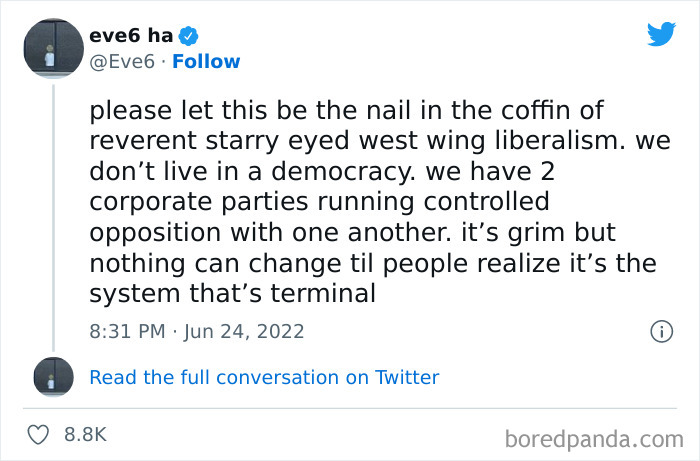
Task: Click the boredpanda.com watermark
Action: (x=594, y=440)
